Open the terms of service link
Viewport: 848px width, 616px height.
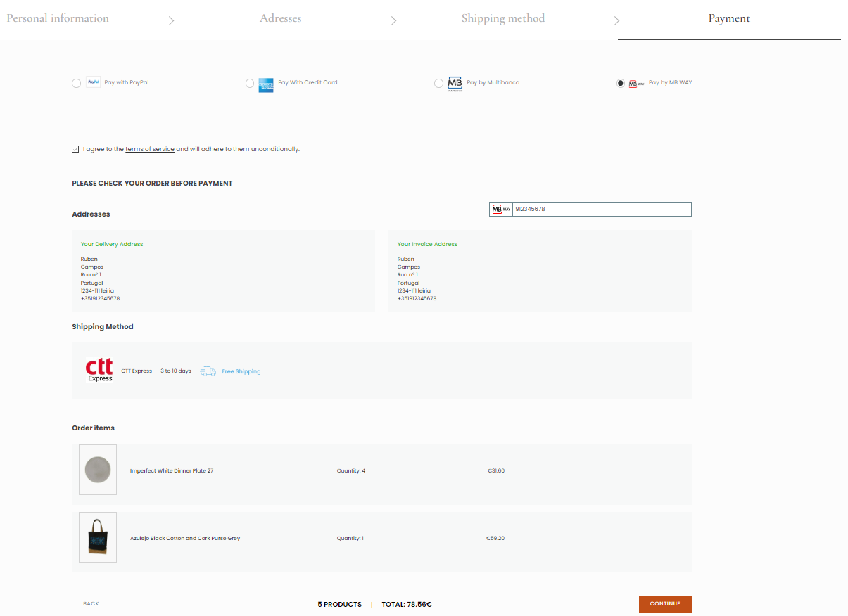[150, 149]
